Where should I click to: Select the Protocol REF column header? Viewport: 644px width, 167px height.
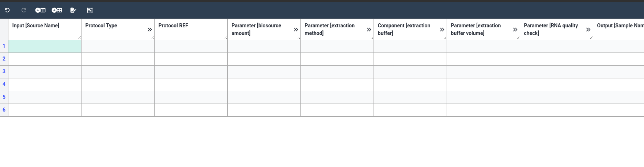point(191,30)
